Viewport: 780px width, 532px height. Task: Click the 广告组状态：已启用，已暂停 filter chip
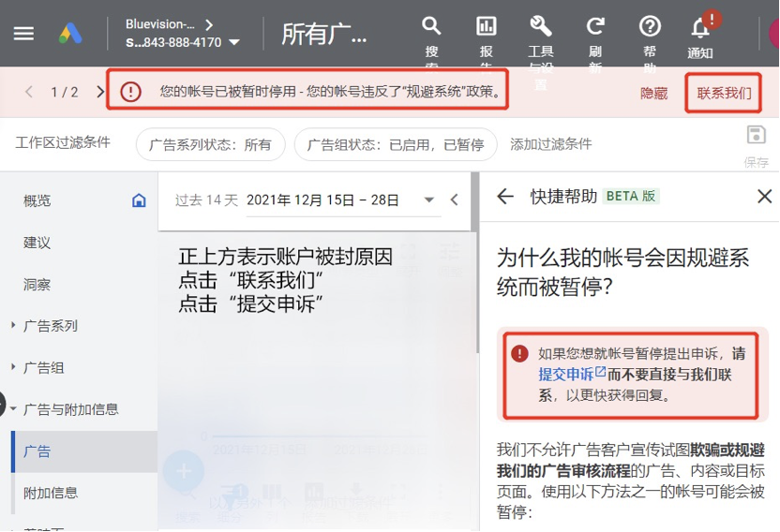point(396,144)
